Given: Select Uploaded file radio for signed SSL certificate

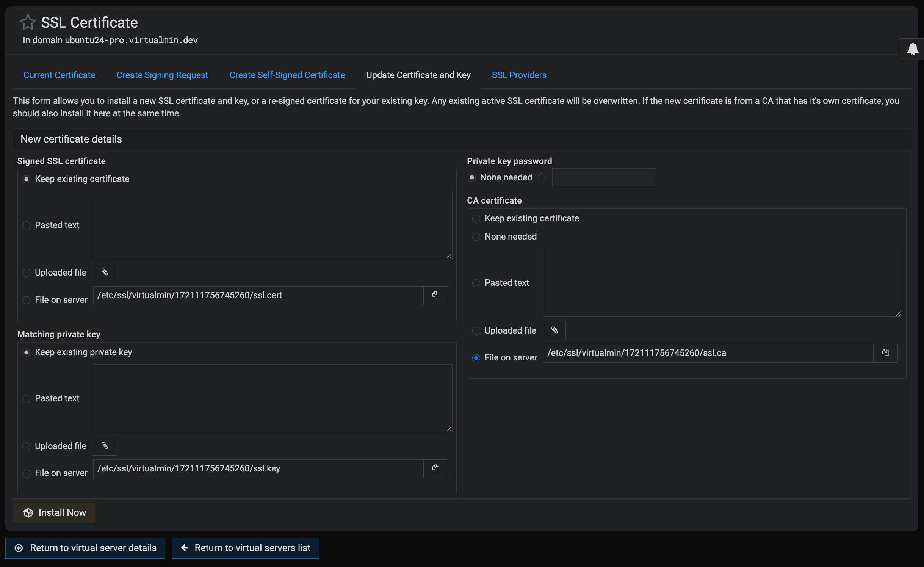Looking at the screenshot, I should (27, 273).
